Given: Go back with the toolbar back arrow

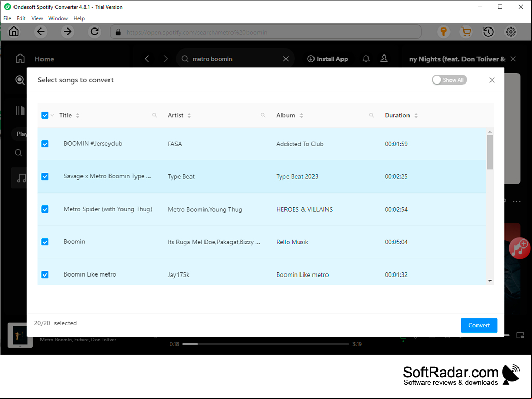Looking at the screenshot, I should [x=40, y=32].
